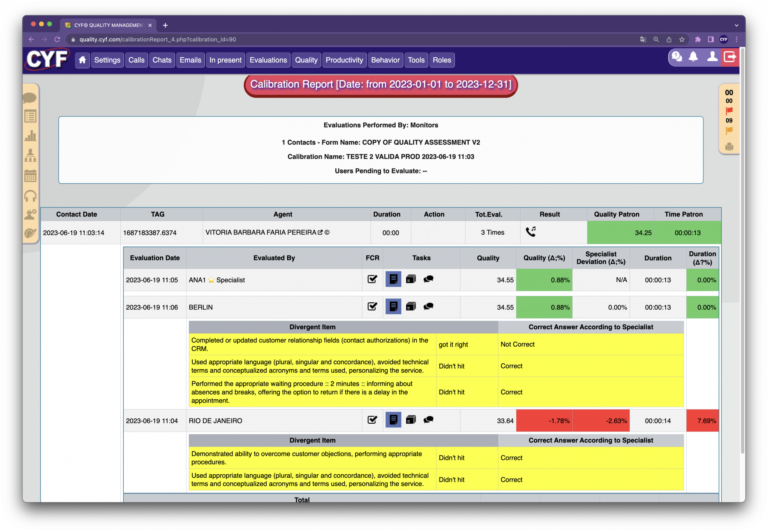This screenshot has width=768, height=532.
Task: Open the Chrome three-dot menu
Action: click(x=736, y=39)
